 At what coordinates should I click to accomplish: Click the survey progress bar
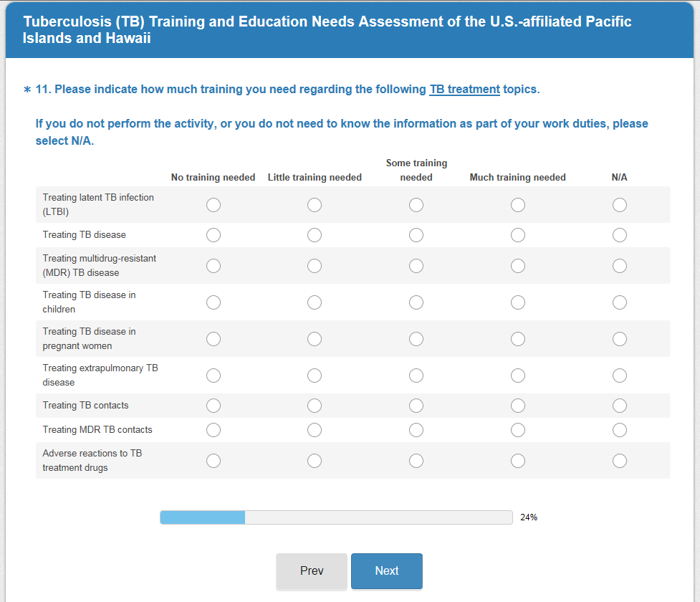(x=336, y=517)
